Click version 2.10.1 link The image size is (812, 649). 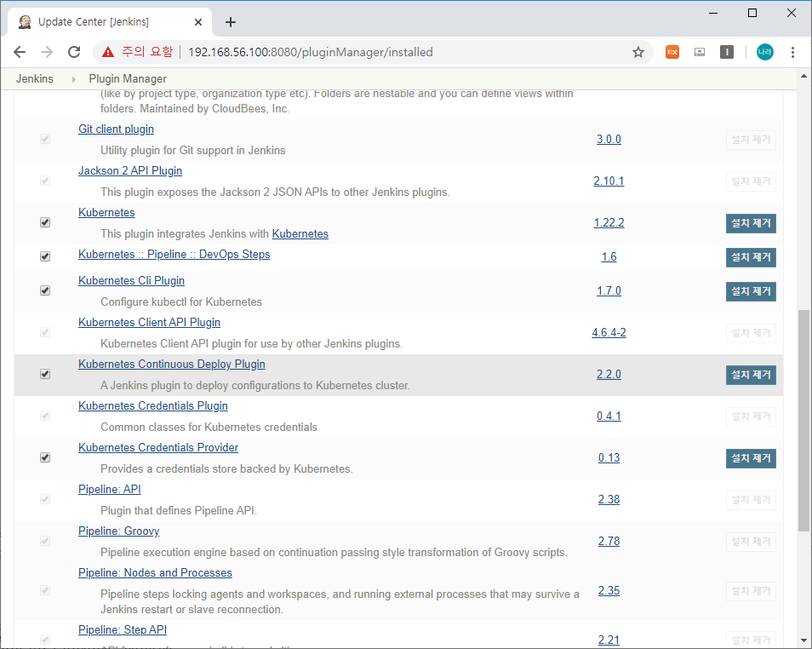(609, 181)
